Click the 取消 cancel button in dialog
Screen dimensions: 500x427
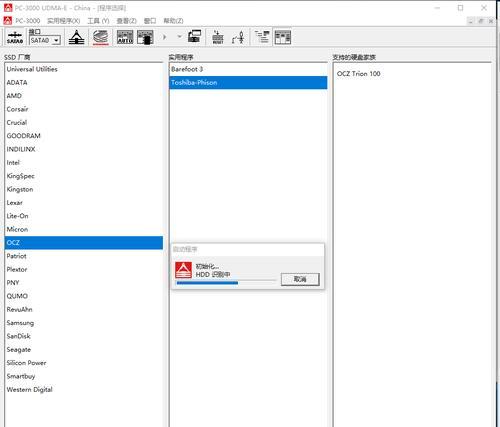pyautogui.click(x=300, y=279)
